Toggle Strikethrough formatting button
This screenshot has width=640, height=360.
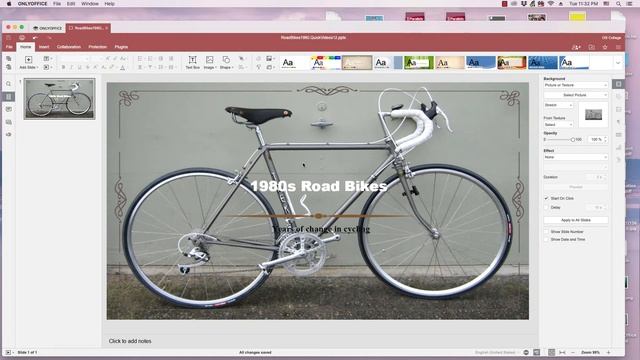[87, 67]
